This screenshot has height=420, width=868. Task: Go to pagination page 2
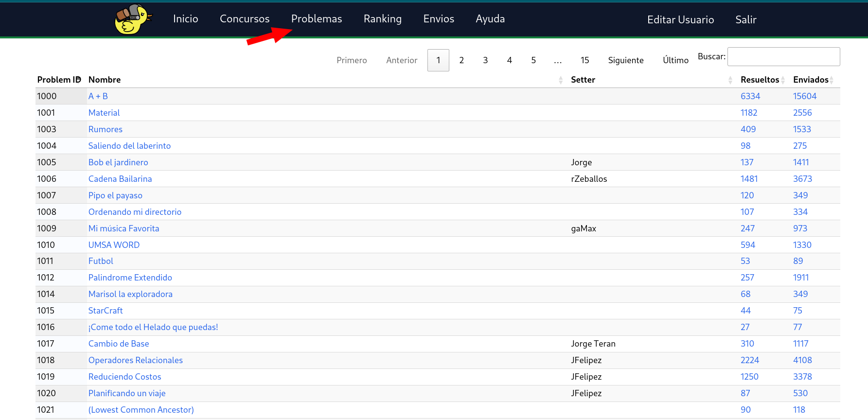point(461,60)
